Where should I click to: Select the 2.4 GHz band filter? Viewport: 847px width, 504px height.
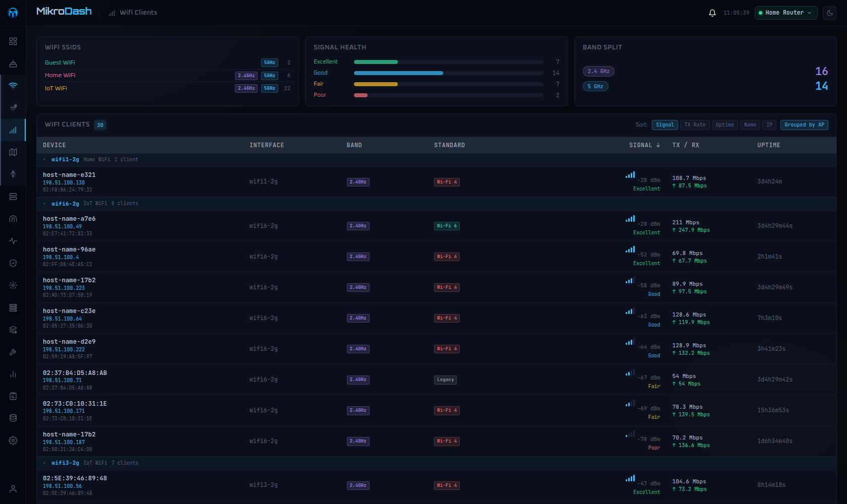[598, 72]
